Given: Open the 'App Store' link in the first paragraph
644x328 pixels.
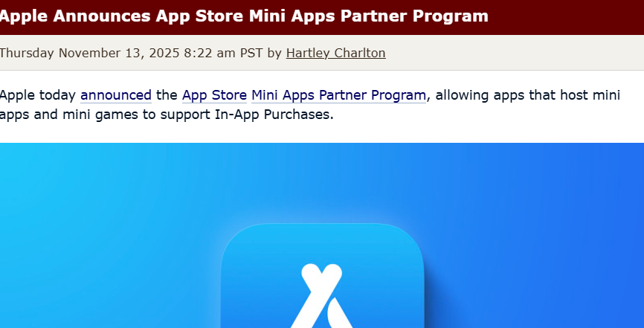Looking at the screenshot, I should [x=214, y=95].
